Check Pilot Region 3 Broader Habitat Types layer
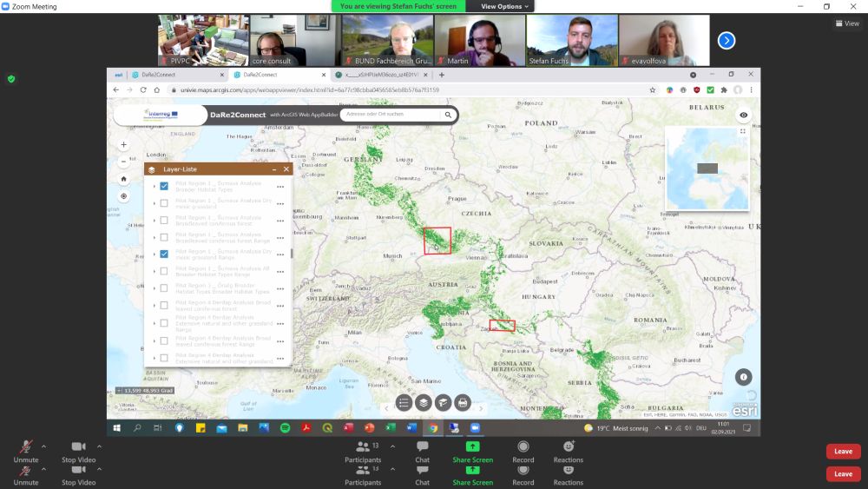 click(164, 288)
